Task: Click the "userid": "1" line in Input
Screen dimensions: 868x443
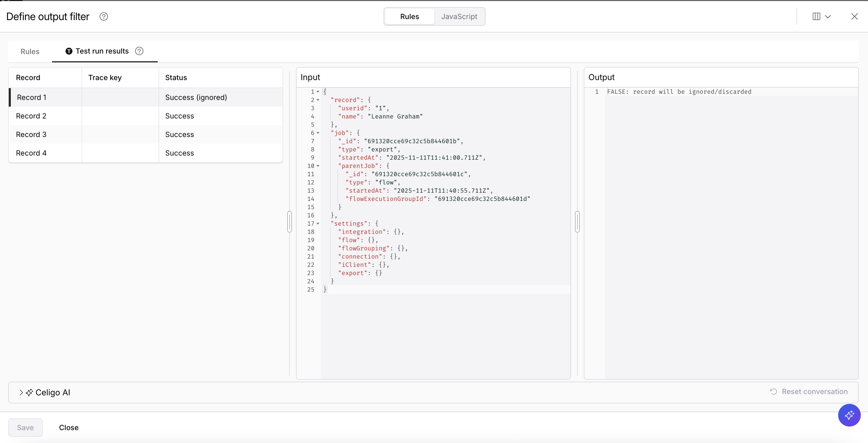Action: click(363, 108)
